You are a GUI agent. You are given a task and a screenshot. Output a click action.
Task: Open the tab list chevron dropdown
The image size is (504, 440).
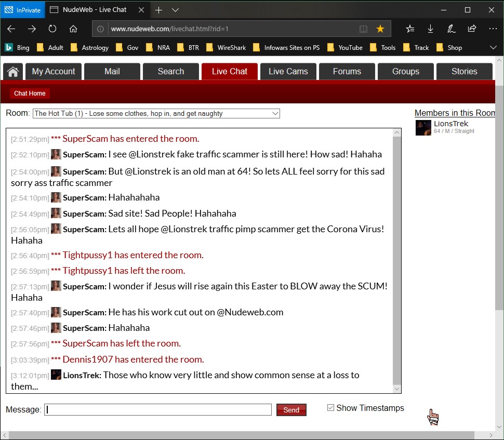click(x=176, y=10)
